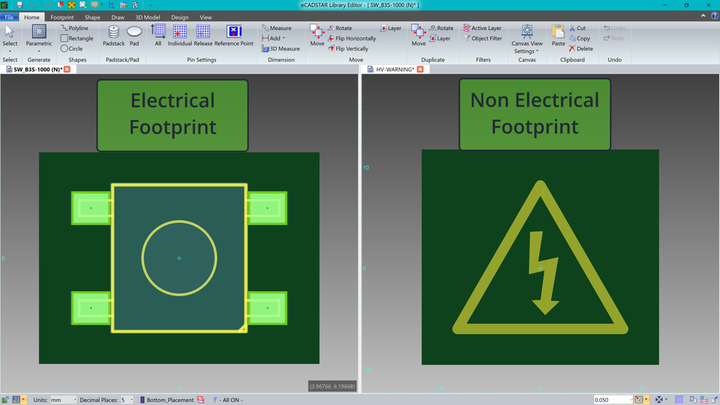The image size is (720, 405).
Task: Flip the selection vertically
Action: [348, 48]
